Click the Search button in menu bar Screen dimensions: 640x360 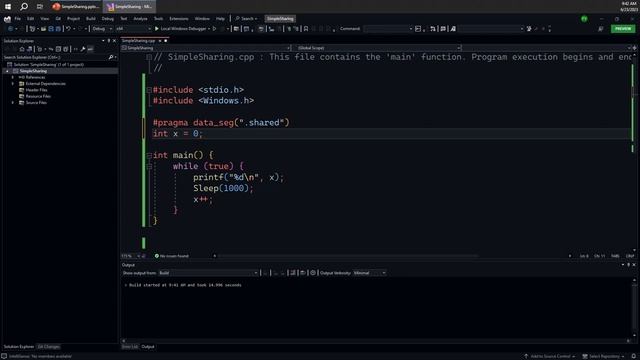[246, 19]
